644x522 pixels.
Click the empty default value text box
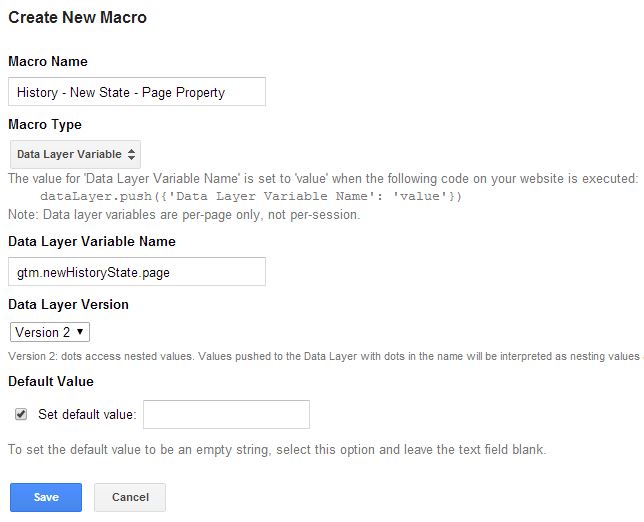tap(226, 414)
